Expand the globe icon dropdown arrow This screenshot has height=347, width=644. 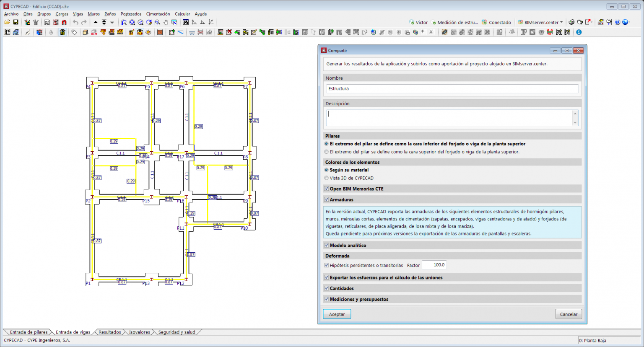point(630,23)
